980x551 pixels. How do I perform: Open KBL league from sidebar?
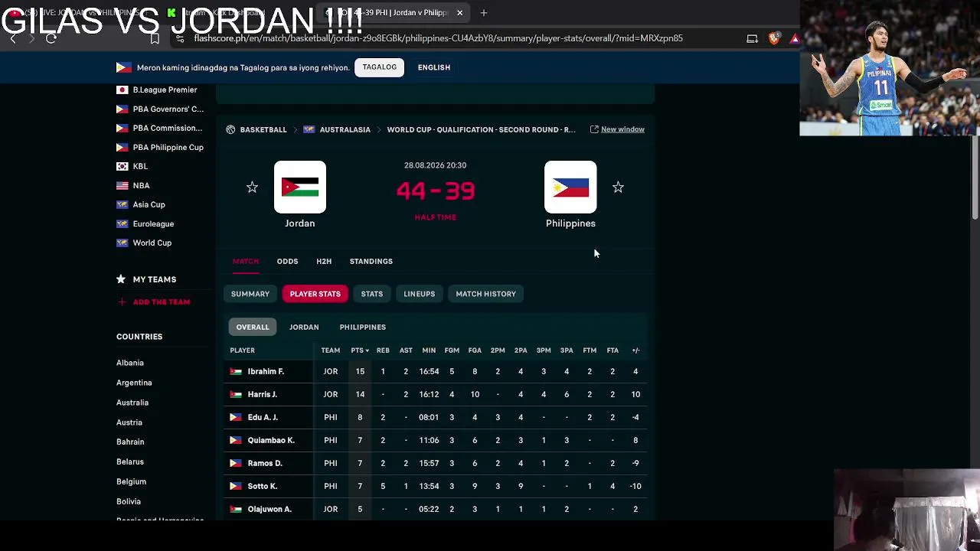[140, 166]
